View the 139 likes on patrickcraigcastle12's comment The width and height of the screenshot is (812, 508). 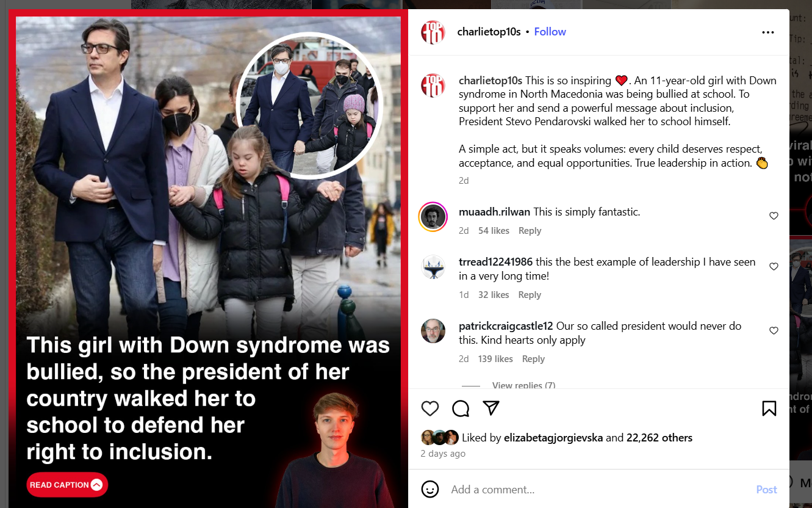pyautogui.click(x=495, y=359)
